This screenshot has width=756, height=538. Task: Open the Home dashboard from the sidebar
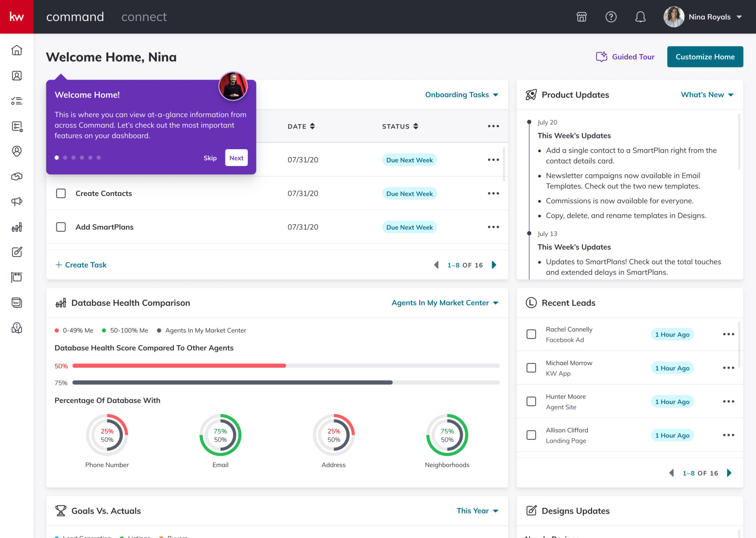point(17,50)
